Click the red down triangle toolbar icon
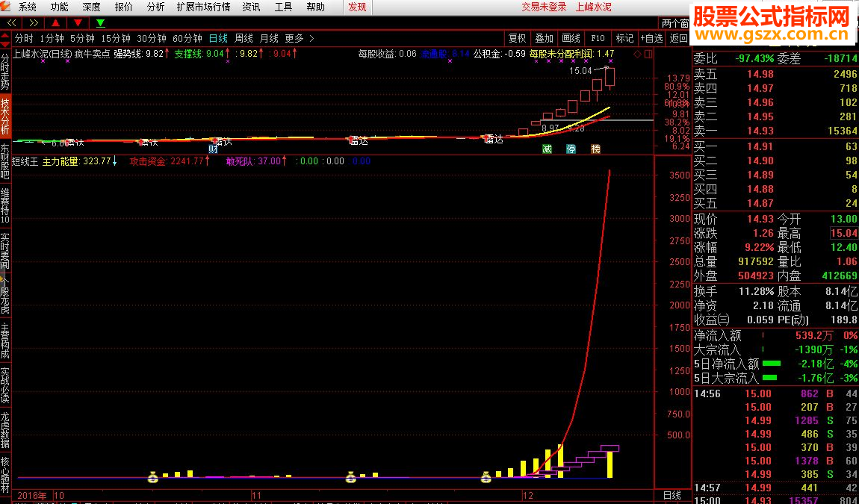The image size is (859, 504). 78,22
